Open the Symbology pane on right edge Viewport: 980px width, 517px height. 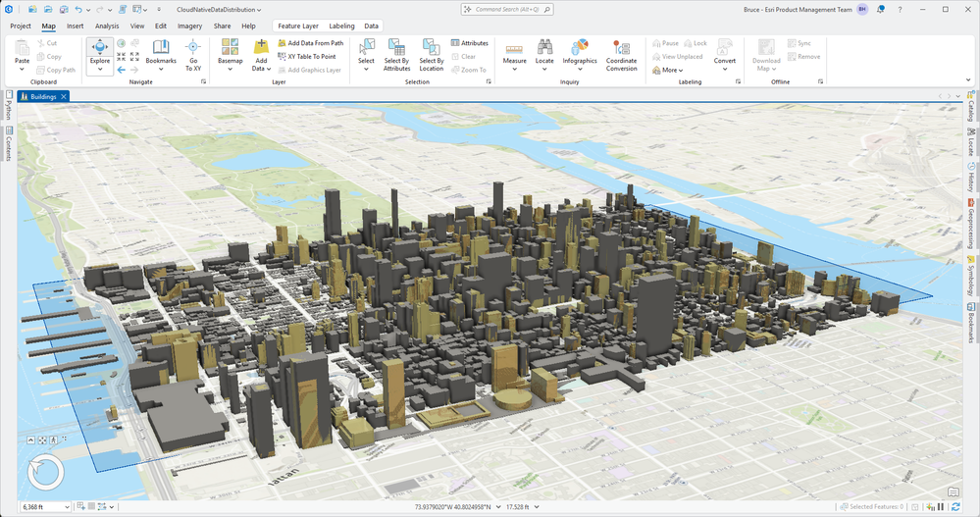pos(970,275)
